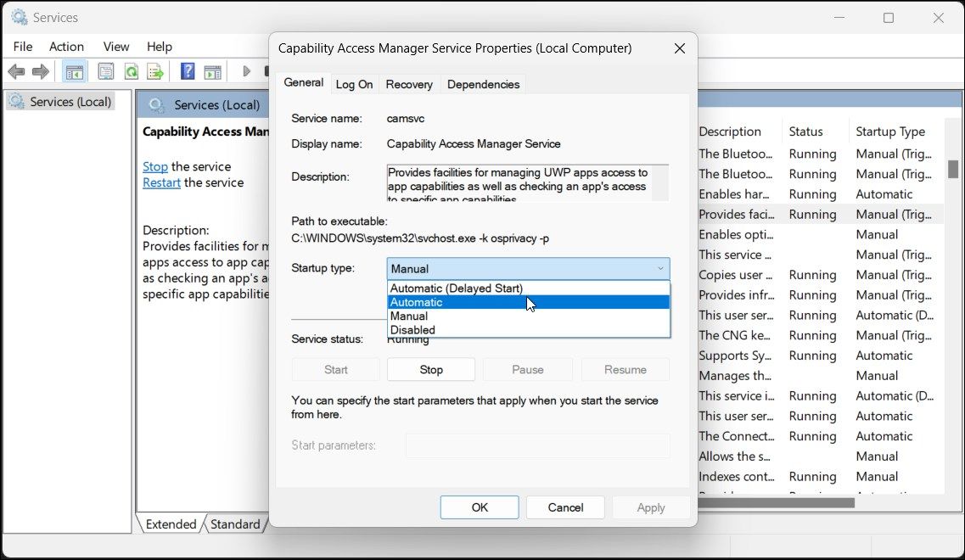Click the Apply button
The width and height of the screenshot is (965, 560).
pos(650,507)
